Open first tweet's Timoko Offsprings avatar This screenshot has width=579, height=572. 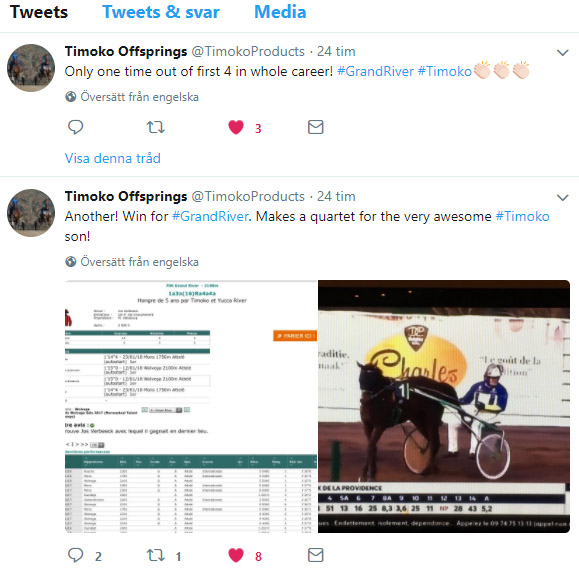(31, 68)
